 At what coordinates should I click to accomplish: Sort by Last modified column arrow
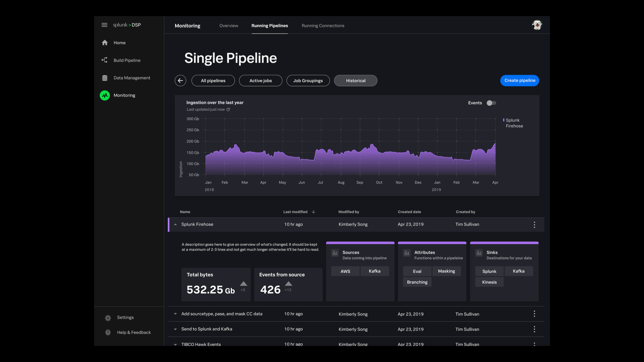coord(313,212)
